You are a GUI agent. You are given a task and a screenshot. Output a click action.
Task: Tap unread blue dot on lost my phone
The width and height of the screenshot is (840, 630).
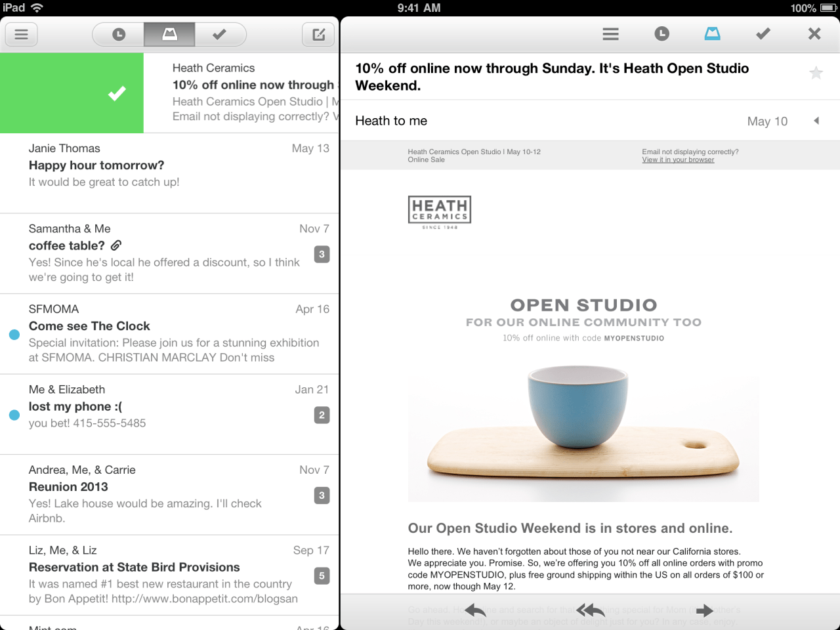tap(14, 415)
